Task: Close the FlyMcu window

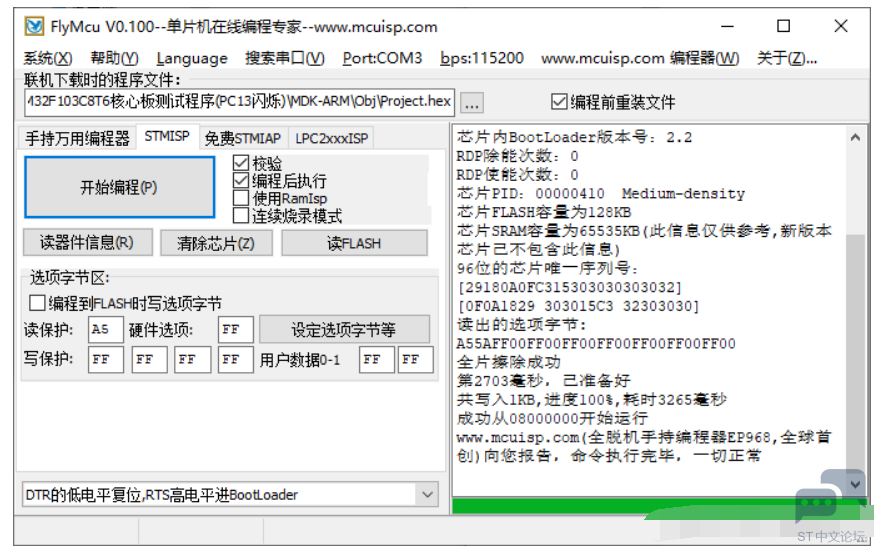Action: click(841, 26)
